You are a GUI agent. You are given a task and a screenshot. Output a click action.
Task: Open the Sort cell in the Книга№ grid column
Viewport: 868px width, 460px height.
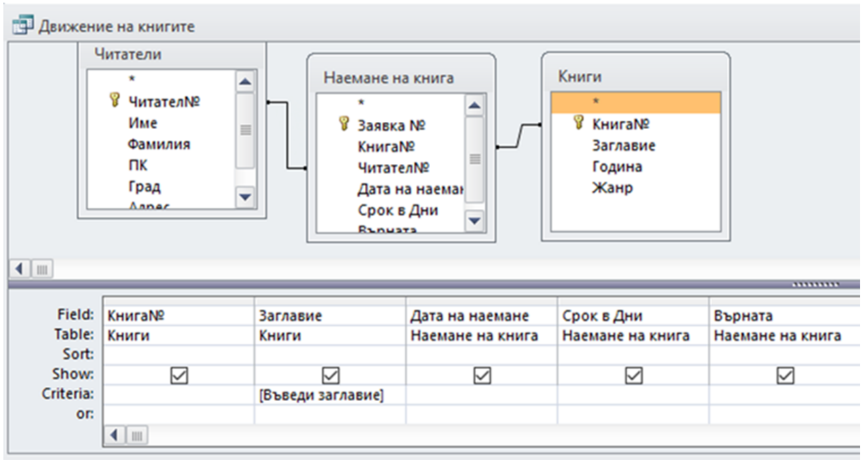click(x=179, y=354)
